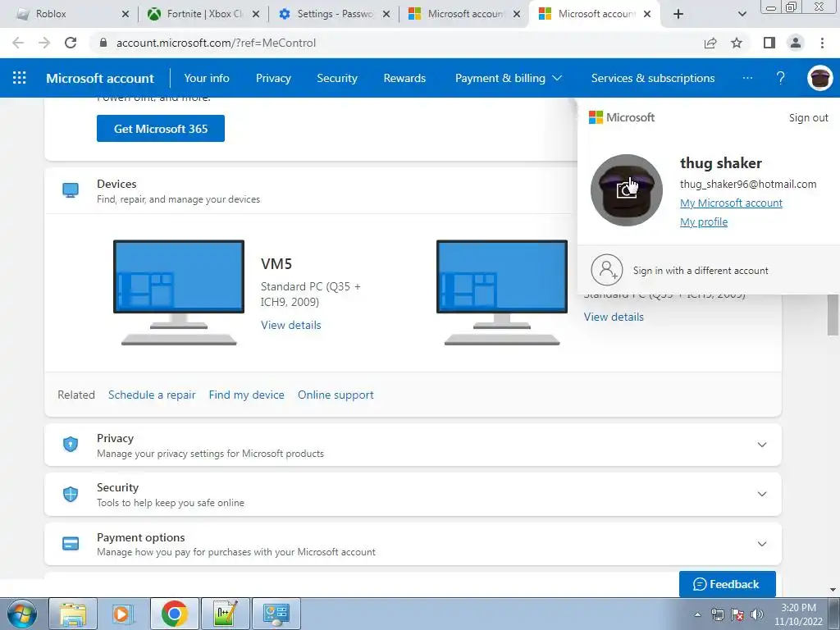Viewport: 840px width, 630px height.
Task: Sign in with a different account
Action: (x=701, y=271)
